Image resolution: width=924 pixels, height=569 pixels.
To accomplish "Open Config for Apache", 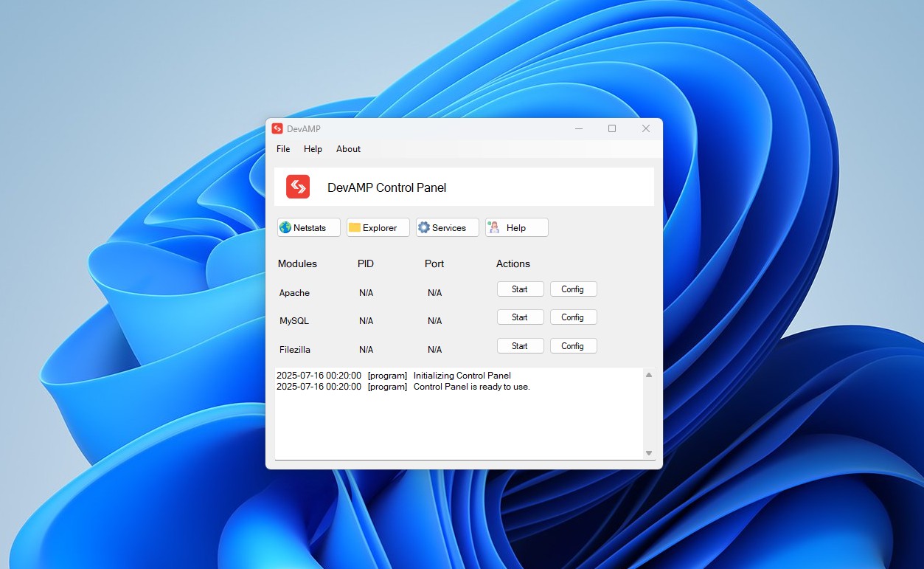I will [x=573, y=289].
